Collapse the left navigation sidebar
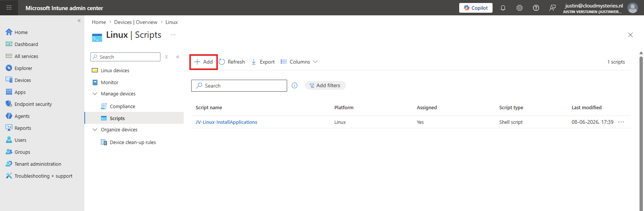The image size is (644, 211). pos(79,21)
